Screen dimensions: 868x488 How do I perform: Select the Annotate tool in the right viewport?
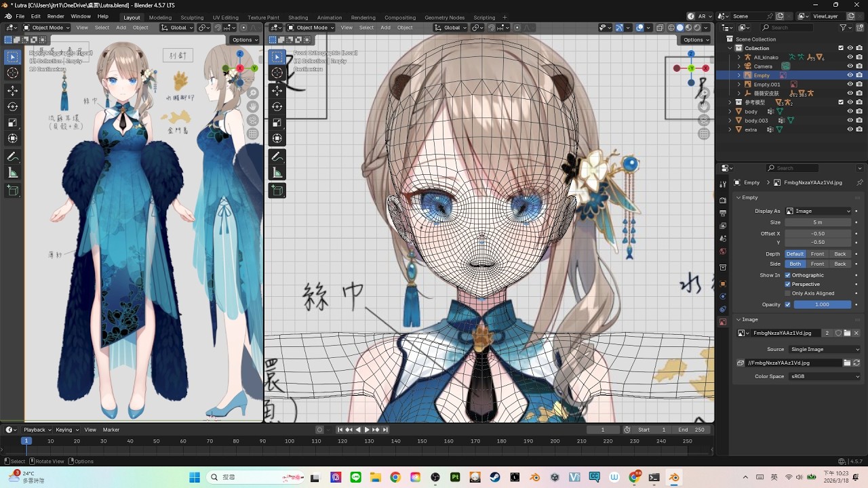click(277, 157)
